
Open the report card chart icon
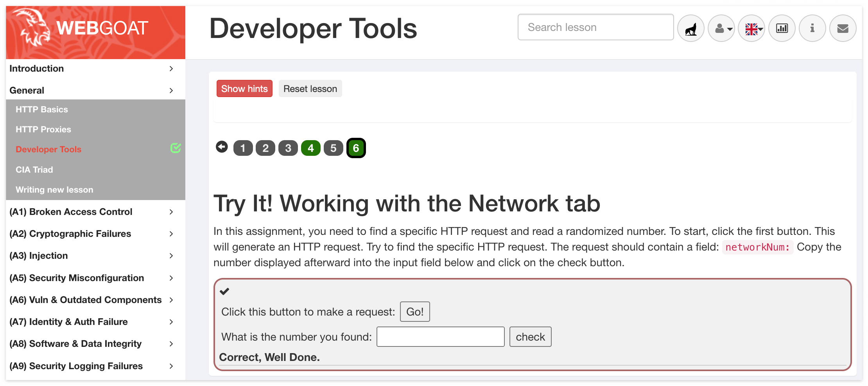(782, 28)
